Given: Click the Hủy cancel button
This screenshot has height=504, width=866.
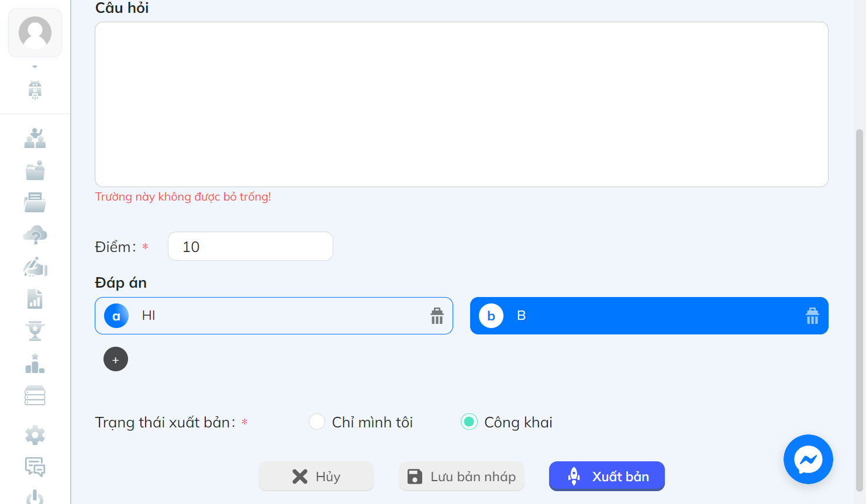Looking at the screenshot, I should point(316,476).
